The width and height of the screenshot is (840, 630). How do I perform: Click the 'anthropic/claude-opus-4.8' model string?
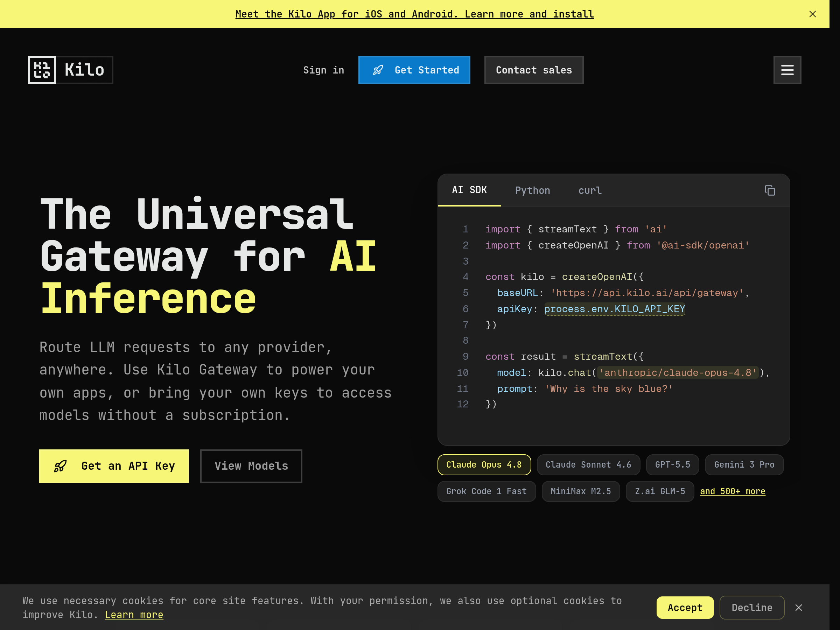678,372
